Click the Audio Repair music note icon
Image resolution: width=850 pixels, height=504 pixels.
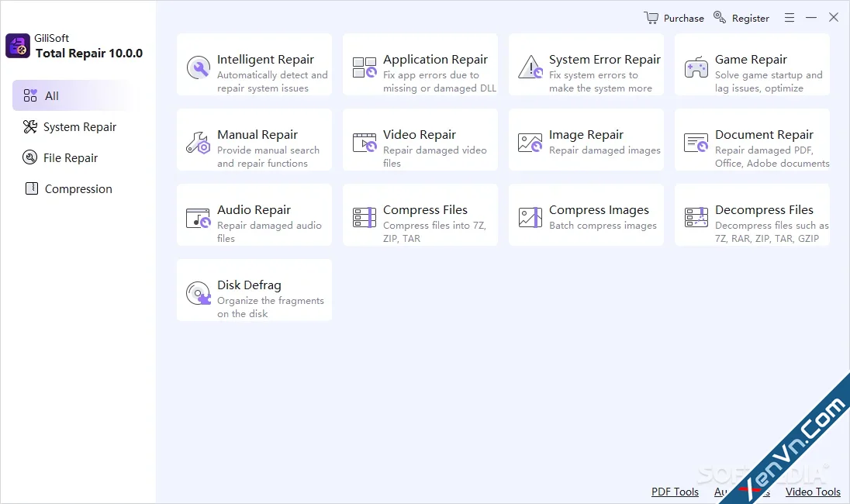click(198, 218)
